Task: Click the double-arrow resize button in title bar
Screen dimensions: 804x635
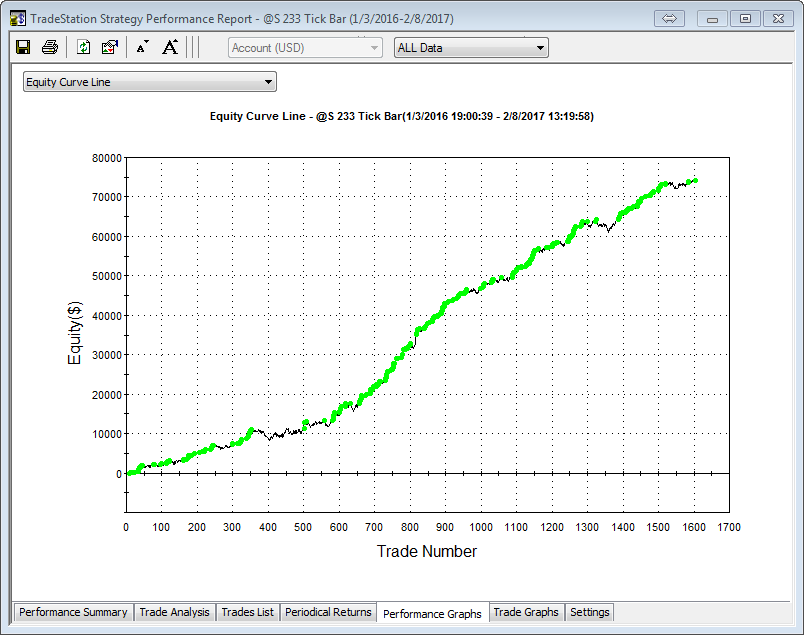Action: click(x=671, y=18)
